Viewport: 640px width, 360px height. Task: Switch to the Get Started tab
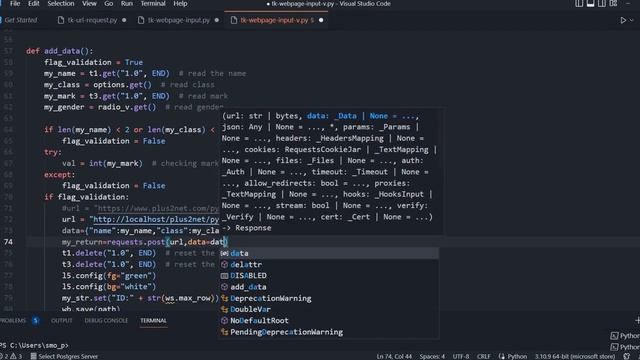pyautogui.click(x=20, y=20)
